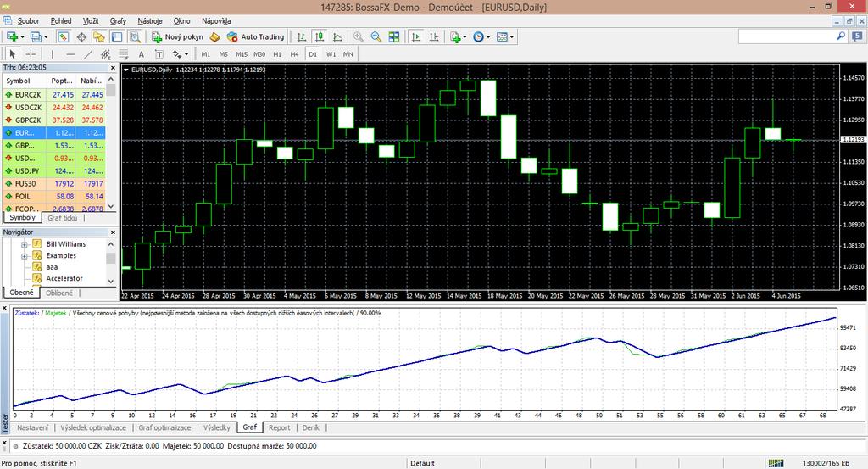Click the toolbar search input field

tap(787, 36)
